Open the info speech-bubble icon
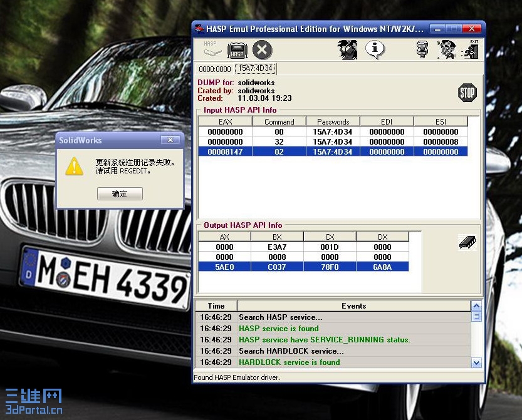 coord(375,49)
